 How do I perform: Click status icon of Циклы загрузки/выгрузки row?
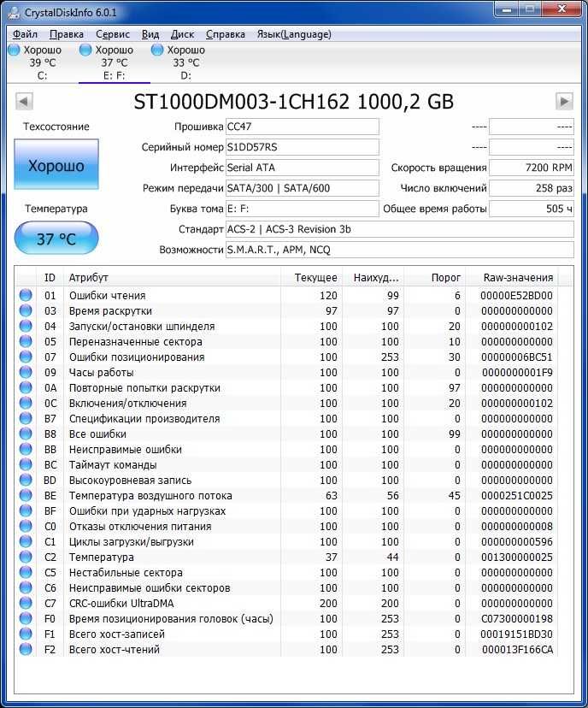tap(26, 541)
